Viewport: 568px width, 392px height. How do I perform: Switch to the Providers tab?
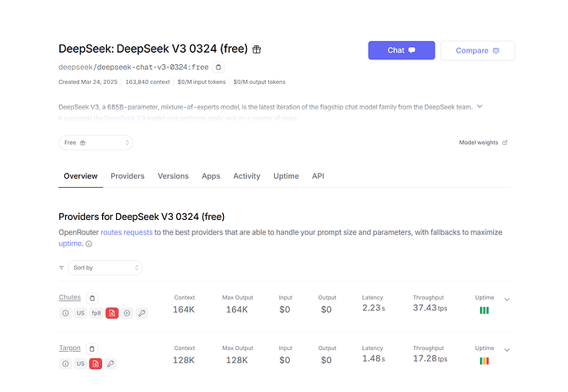point(128,176)
